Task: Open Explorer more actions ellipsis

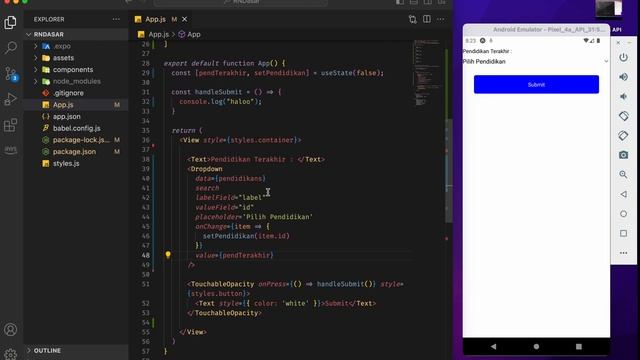Action: pos(116,19)
